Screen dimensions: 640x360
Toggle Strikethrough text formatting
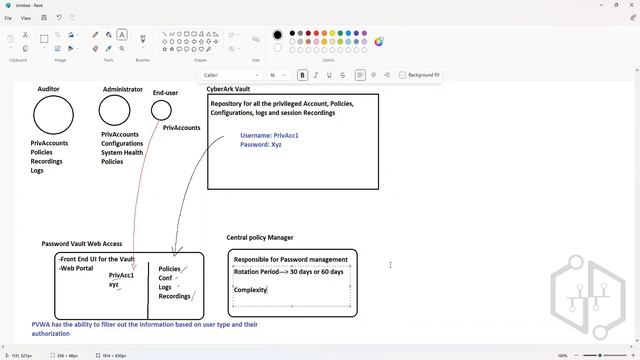tap(343, 75)
